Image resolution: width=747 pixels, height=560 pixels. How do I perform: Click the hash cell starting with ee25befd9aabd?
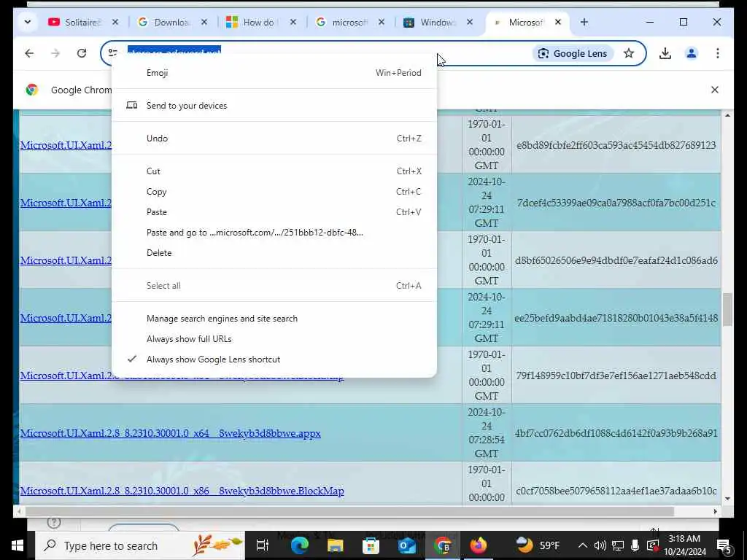616,318
